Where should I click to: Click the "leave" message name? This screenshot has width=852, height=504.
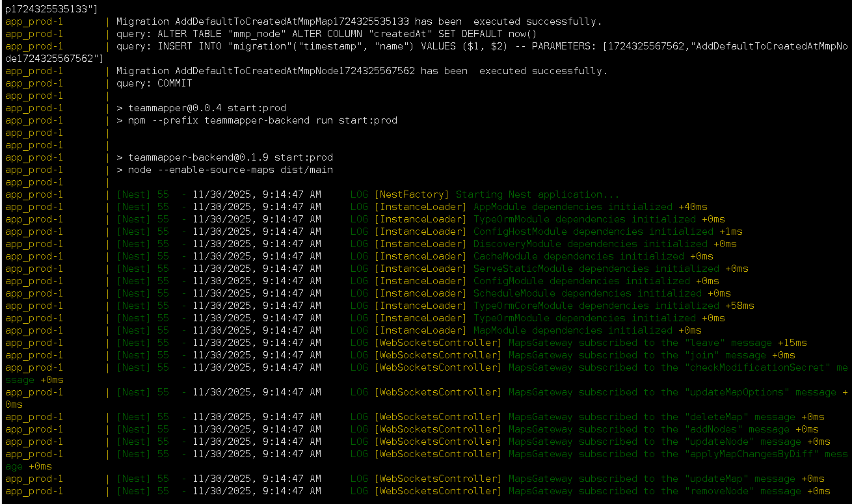[x=705, y=343]
